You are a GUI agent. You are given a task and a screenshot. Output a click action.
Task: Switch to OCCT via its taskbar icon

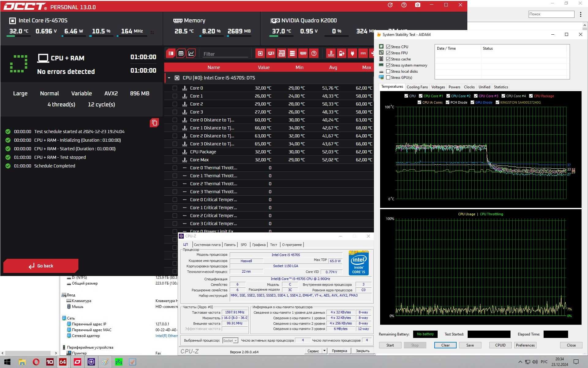click(x=77, y=362)
